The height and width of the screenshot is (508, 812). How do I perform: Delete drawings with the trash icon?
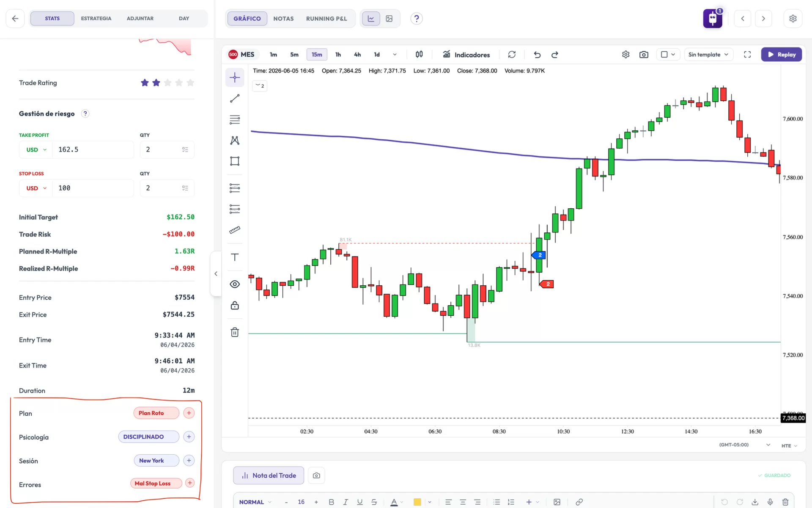click(x=235, y=332)
